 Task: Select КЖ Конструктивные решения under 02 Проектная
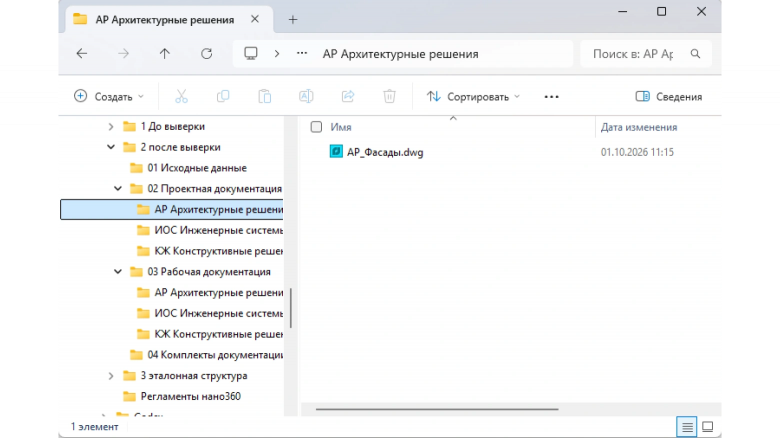point(218,251)
